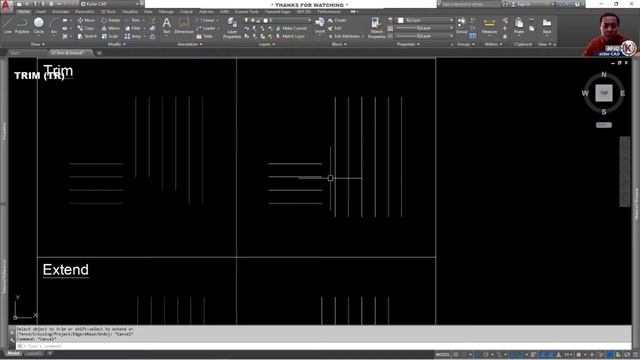Expand the Layers panel
This screenshot has height=360, width=640.
click(x=267, y=44)
